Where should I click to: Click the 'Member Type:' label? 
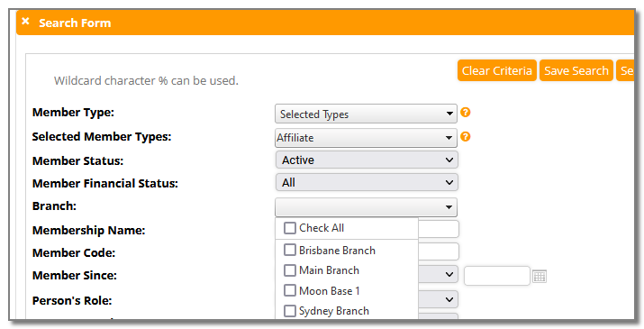pos(73,113)
